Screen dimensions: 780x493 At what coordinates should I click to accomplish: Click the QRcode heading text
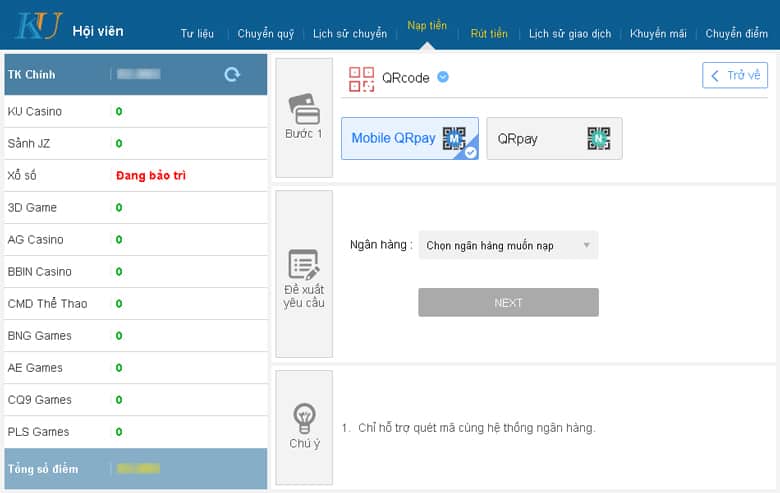pyautogui.click(x=405, y=78)
